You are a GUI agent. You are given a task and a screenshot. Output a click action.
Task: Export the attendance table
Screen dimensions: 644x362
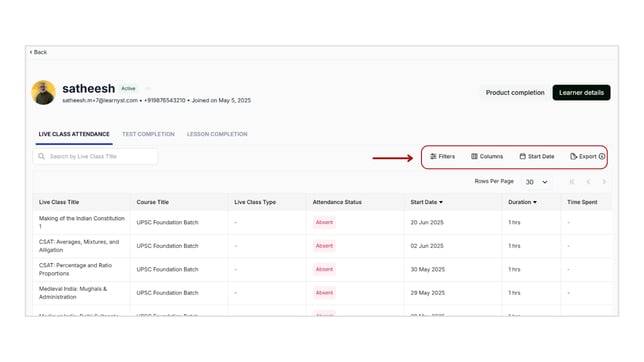pyautogui.click(x=583, y=157)
